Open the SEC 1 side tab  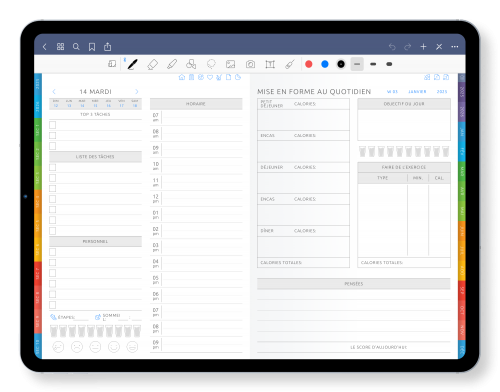click(38, 130)
